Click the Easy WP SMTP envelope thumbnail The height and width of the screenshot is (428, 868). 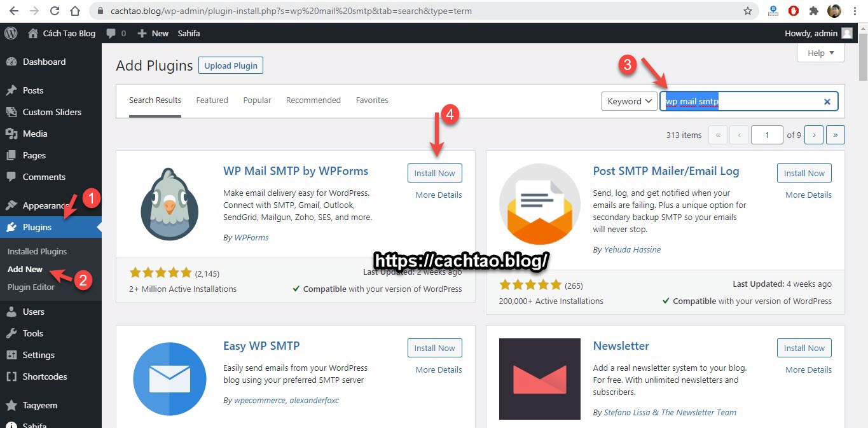pos(169,379)
